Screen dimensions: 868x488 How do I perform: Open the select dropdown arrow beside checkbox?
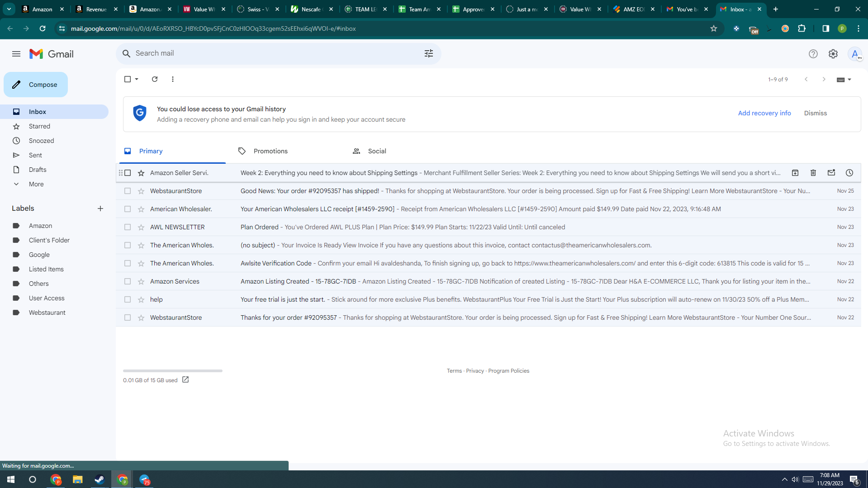[x=137, y=79]
